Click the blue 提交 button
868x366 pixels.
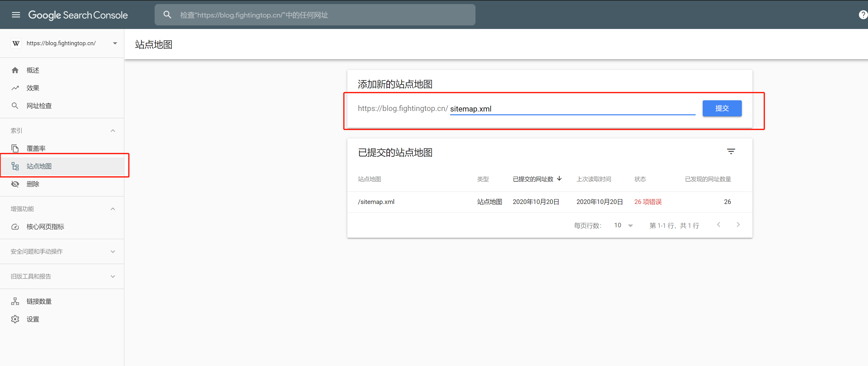click(x=722, y=108)
